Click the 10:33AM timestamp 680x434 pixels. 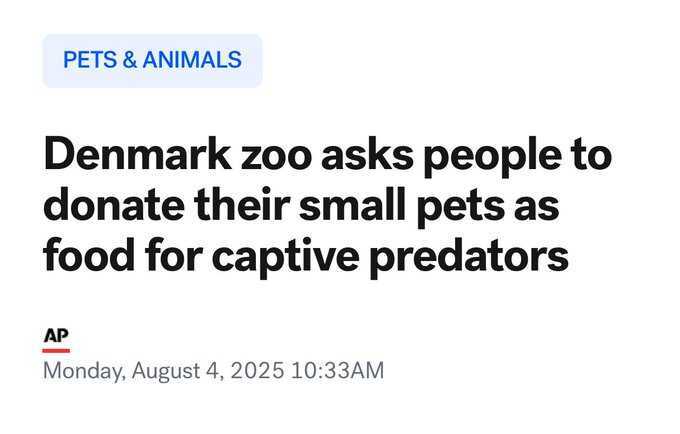pos(337,371)
